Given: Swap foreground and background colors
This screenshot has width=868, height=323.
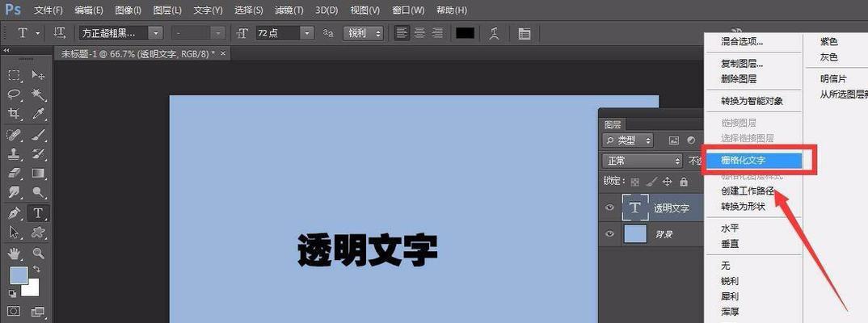Looking at the screenshot, I should point(36,270).
